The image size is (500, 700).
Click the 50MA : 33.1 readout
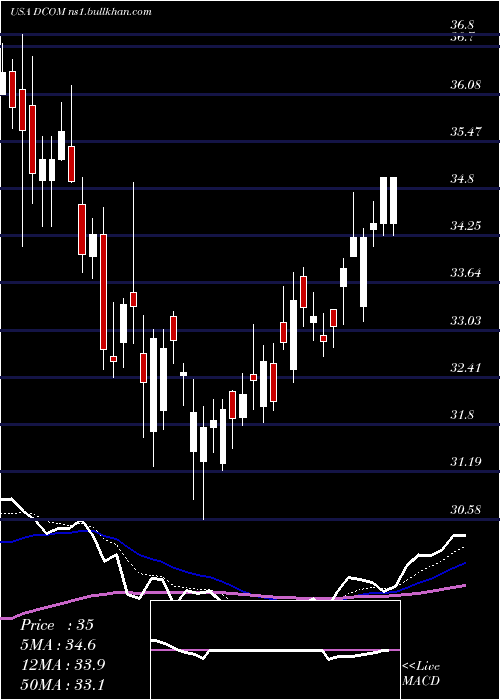pos(62,683)
